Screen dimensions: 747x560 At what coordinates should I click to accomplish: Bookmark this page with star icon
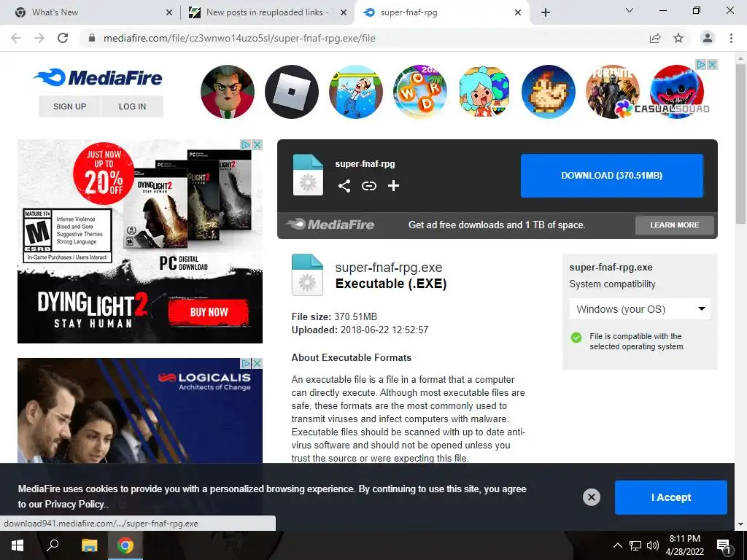(678, 38)
